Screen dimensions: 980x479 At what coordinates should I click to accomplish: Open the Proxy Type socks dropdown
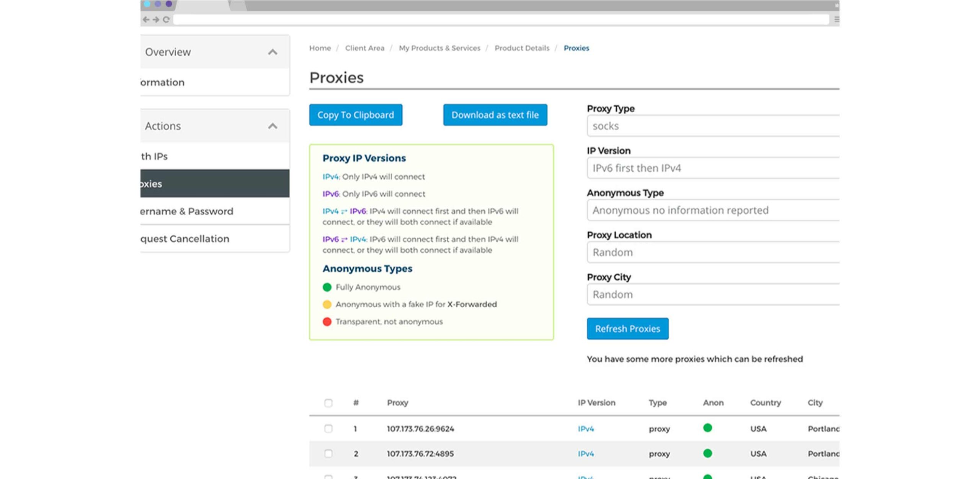(713, 126)
